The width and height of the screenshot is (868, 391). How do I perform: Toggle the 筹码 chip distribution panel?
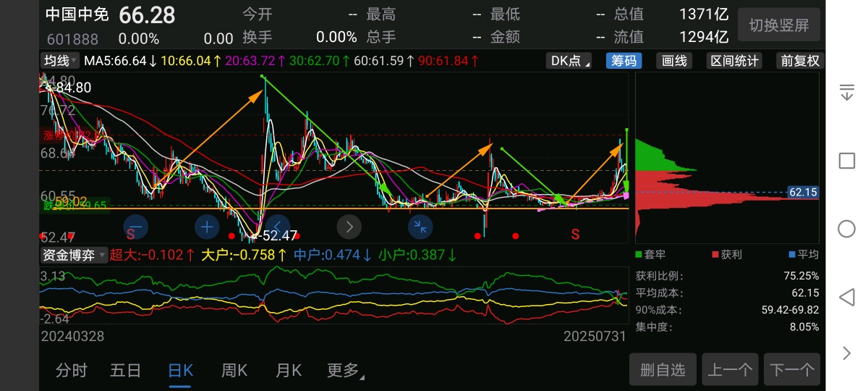click(x=624, y=61)
